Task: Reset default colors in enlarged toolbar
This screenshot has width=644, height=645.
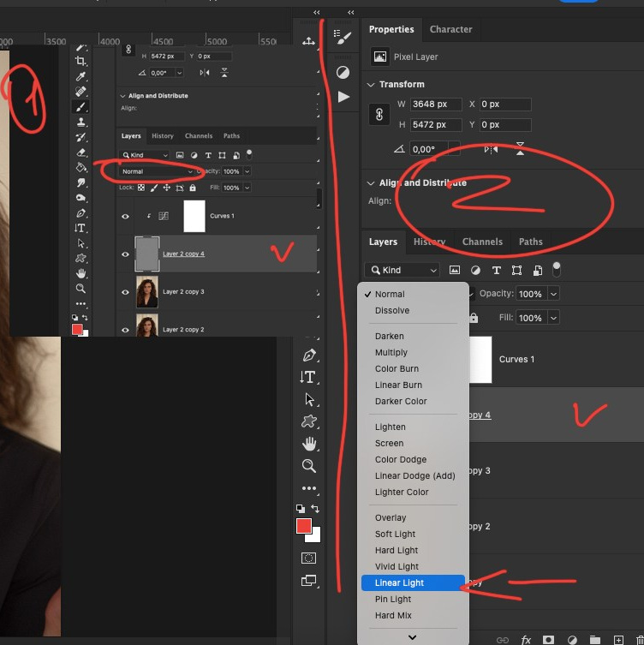Action: point(301,509)
